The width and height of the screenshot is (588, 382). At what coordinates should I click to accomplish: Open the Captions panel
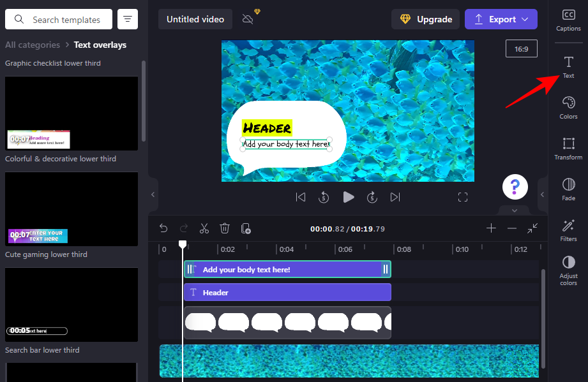pyautogui.click(x=568, y=20)
